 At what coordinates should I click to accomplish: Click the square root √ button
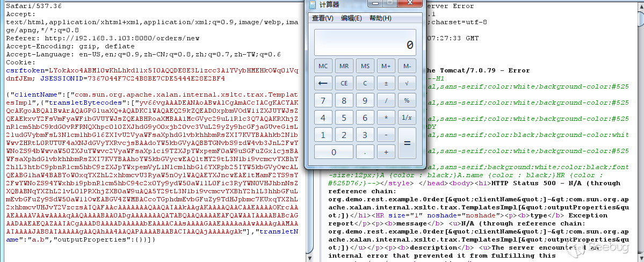tap(407, 83)
